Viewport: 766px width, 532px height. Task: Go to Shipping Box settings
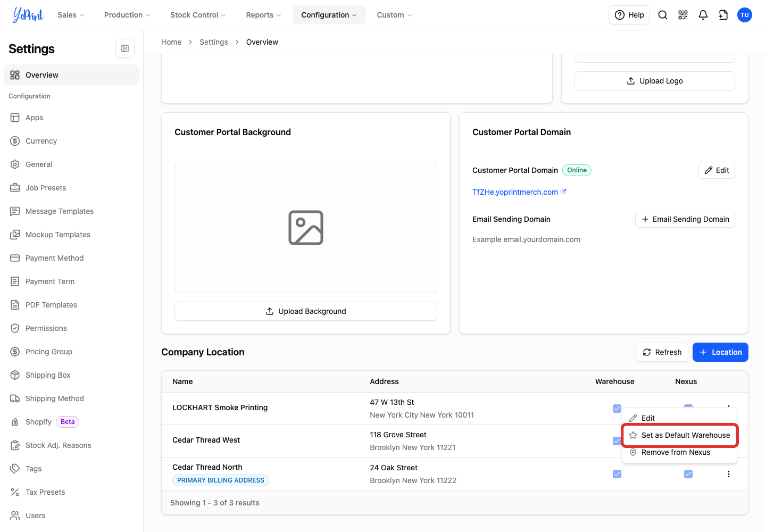tap(71, 375)
